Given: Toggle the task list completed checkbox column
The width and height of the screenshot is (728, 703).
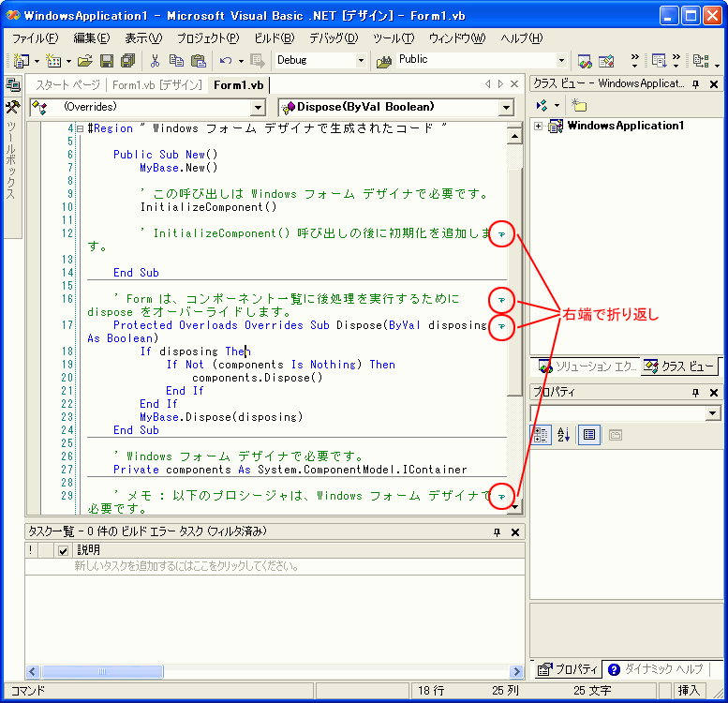Looking at the screenshot, I should [63, 550].
